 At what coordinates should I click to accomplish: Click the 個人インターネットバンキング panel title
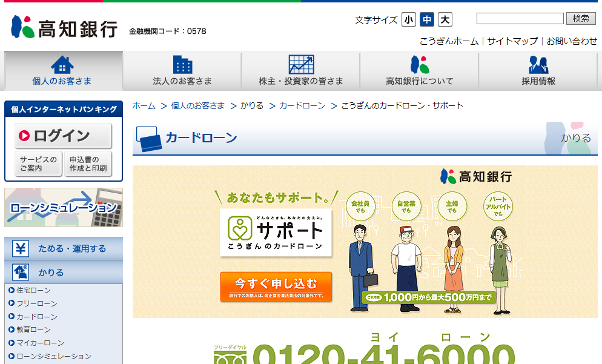tap(64, 110)
